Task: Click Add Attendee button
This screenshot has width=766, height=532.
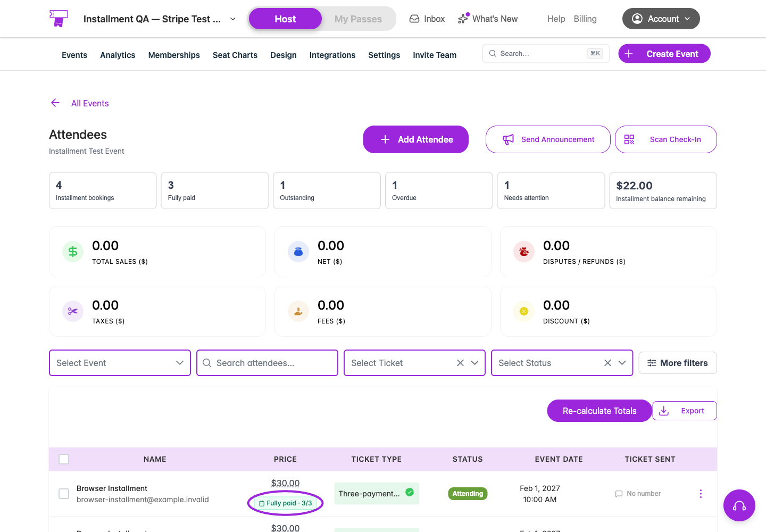Action: pos(416,139)
